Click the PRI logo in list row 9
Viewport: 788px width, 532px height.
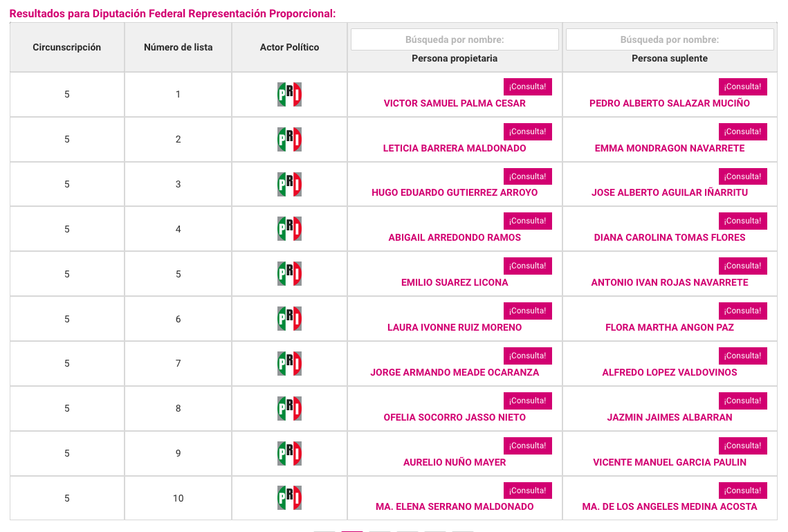point(289,453)
